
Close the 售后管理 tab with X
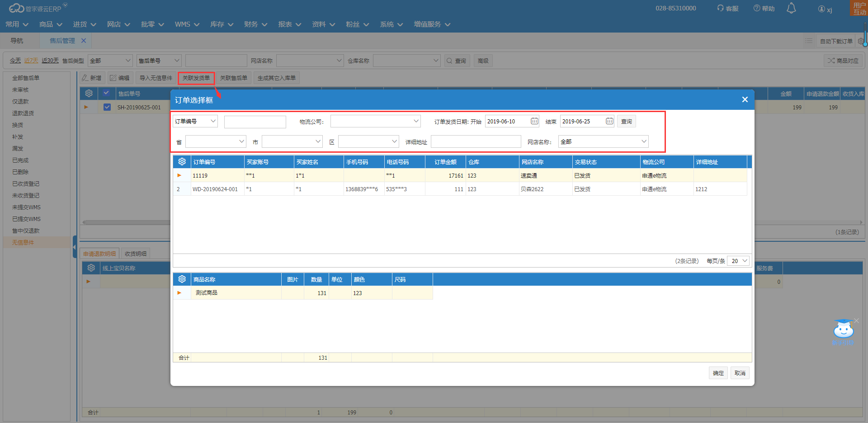[x=84, y=41]
